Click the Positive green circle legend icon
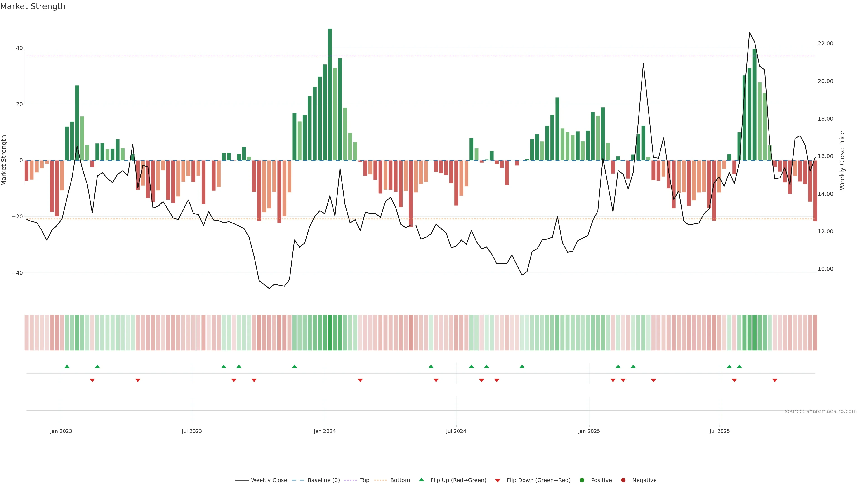This screenshot has height=488, width=868. click(x=582, y=480)
